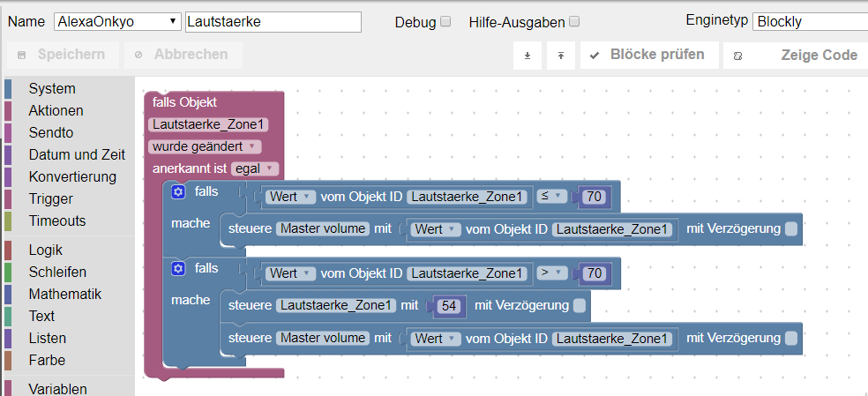Click the Abbrechen cancel button
The image size is (868, 396).
click(x=183, y=55)
